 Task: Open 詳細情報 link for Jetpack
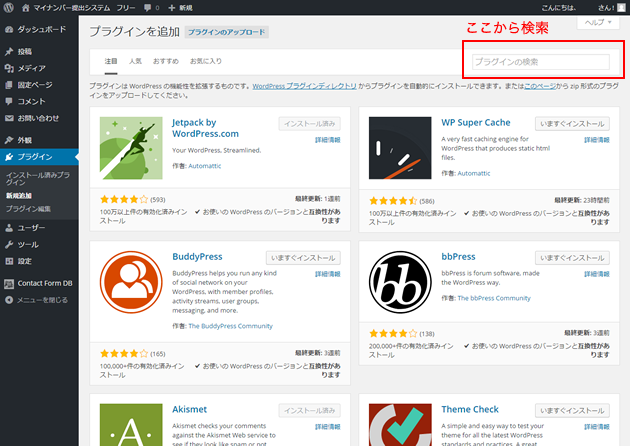point(327,140)
